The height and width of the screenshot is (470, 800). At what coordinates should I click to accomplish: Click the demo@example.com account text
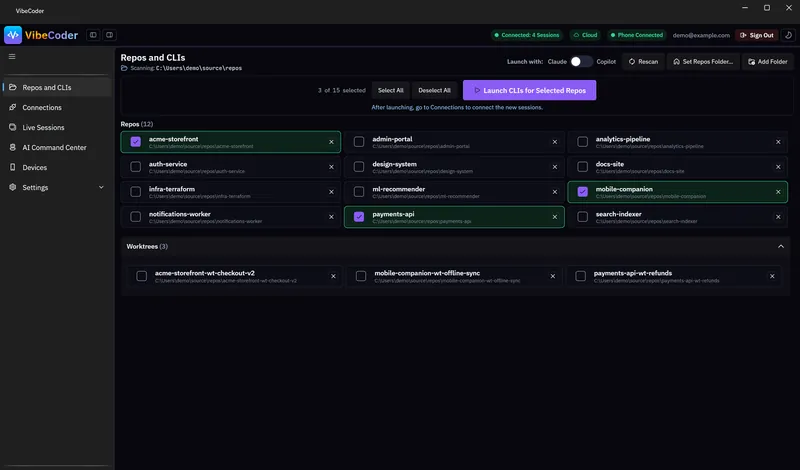click(701, 35)
